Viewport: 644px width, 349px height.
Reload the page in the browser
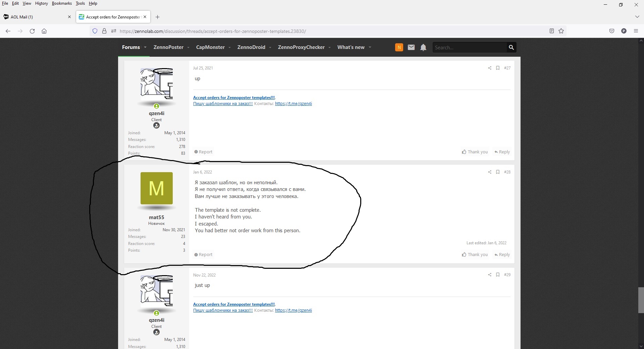coord(32,31)
